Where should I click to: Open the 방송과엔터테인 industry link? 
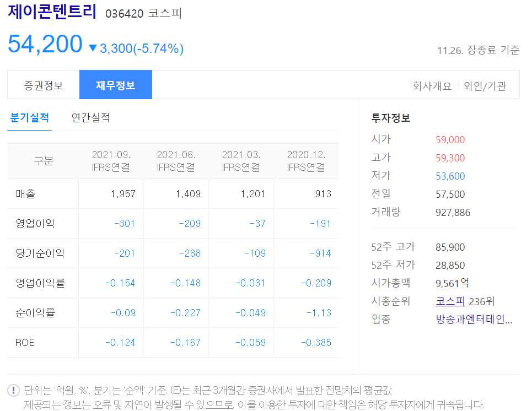pos(474,319)
